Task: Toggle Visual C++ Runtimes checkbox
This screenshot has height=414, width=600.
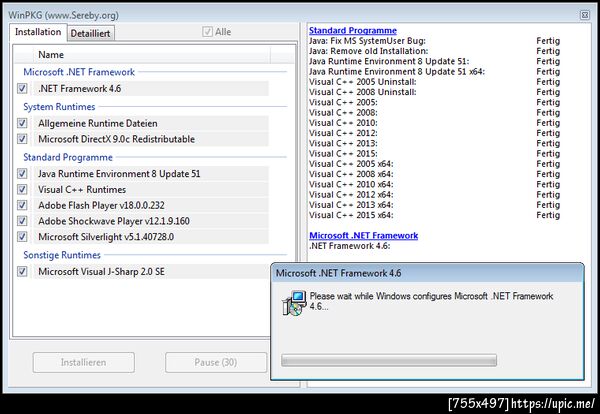Action: [x=22, y=189]
